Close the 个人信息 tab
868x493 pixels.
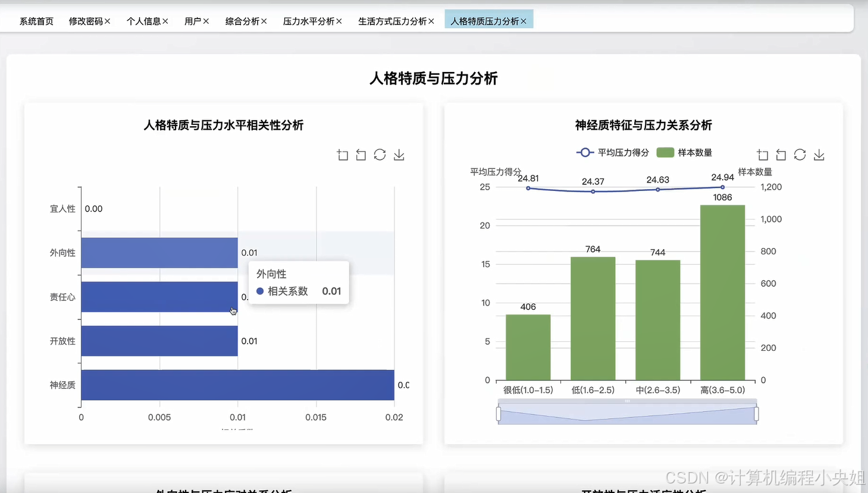point(165,21)
